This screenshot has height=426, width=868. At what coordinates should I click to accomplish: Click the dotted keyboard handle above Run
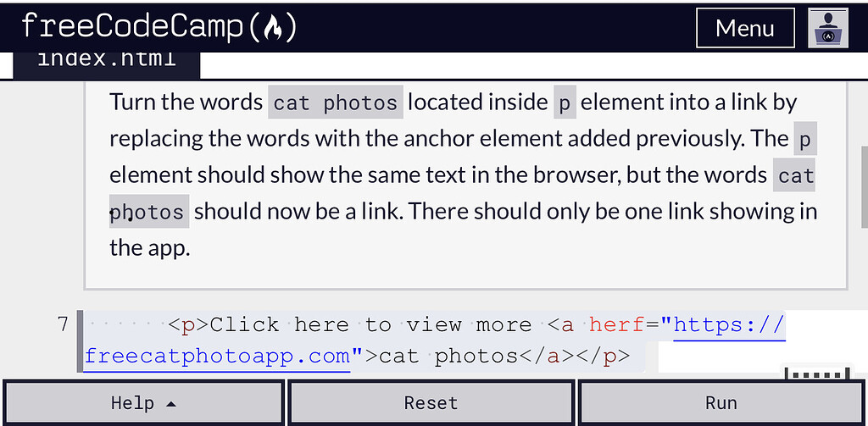(x=817, y=373)
